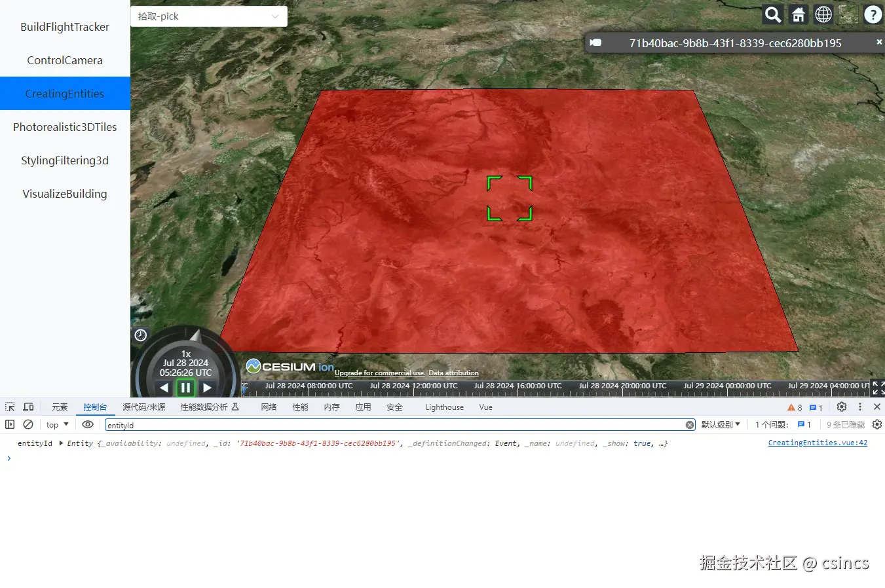
Task: Switch to the 元素 DevTools tab
Action: pos(60,407)
